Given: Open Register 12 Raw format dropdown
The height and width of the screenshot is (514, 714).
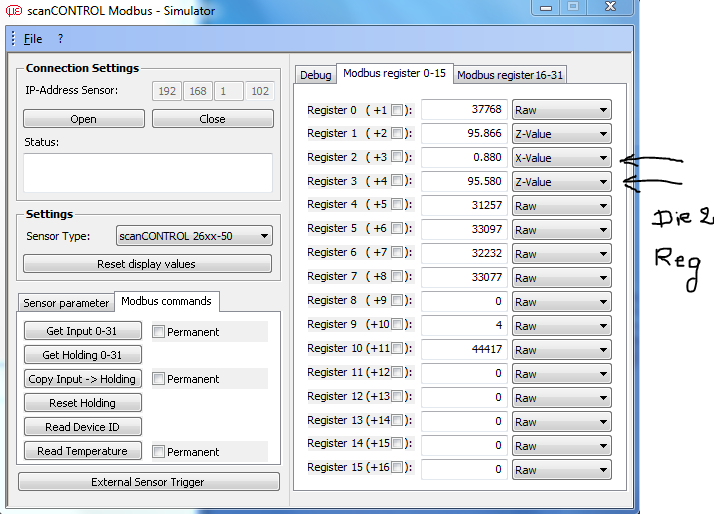Looking at the screenshot, I should pos(561,398).
